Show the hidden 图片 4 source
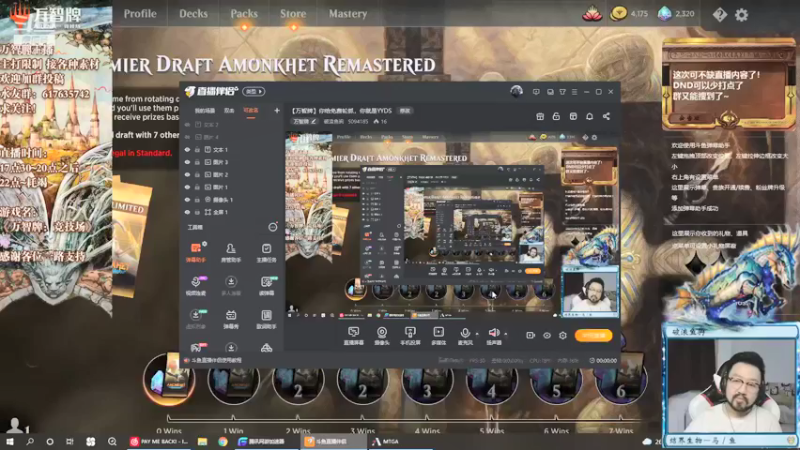800x450 pixels. point(187,137)
